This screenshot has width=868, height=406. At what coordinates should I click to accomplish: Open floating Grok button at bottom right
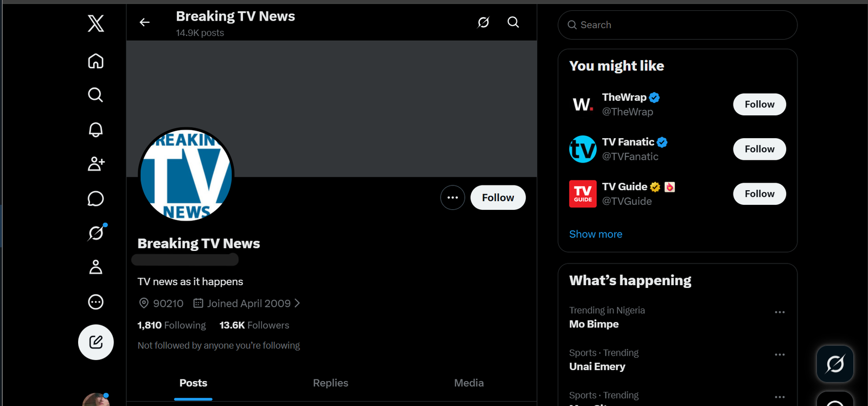[x=835, y=364]
